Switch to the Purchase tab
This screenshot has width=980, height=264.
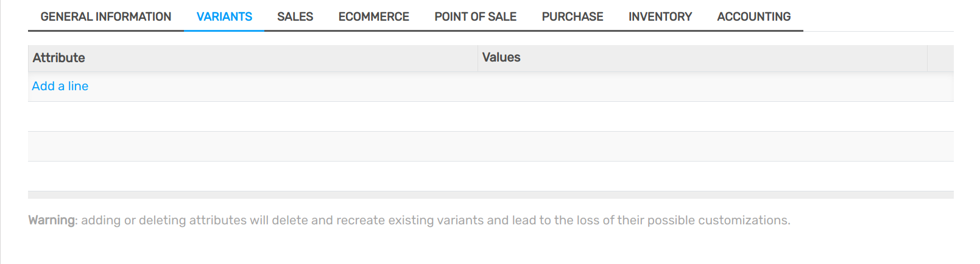point(573,16)
